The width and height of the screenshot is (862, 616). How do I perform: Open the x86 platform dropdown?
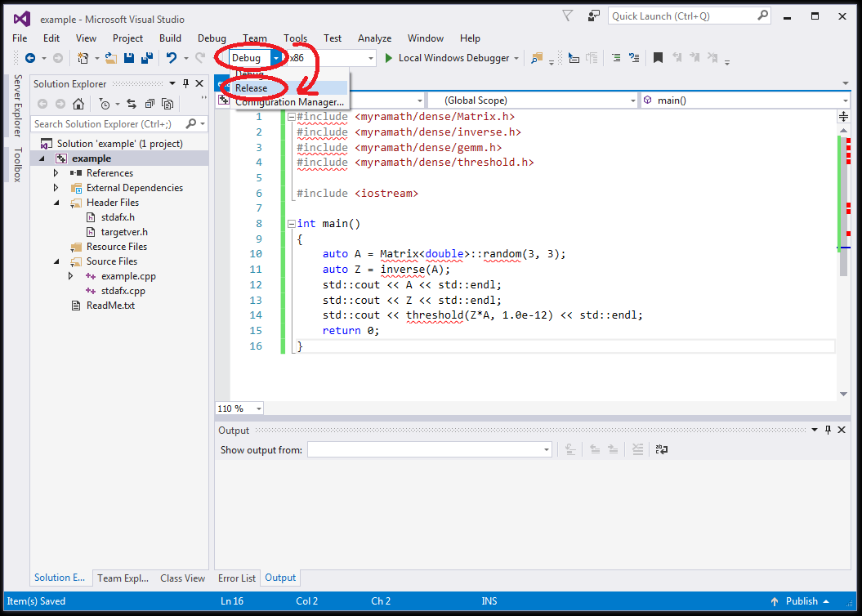[370, 58]
